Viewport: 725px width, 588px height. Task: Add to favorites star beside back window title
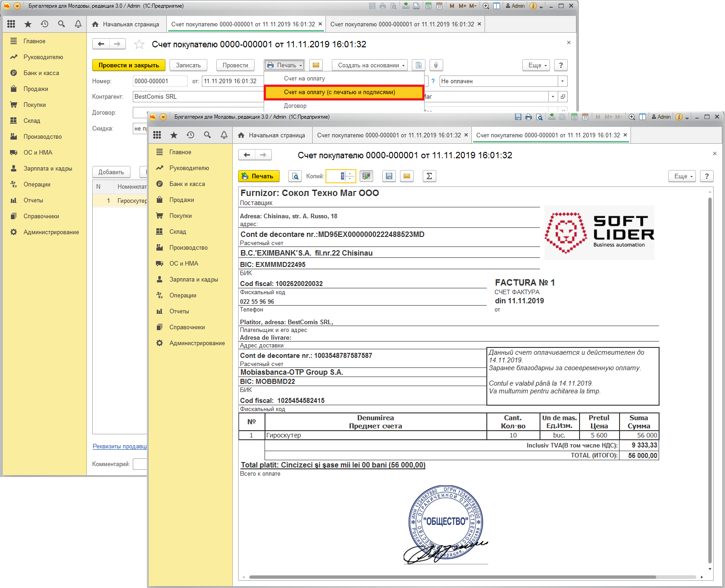click(x=139, y=44)
